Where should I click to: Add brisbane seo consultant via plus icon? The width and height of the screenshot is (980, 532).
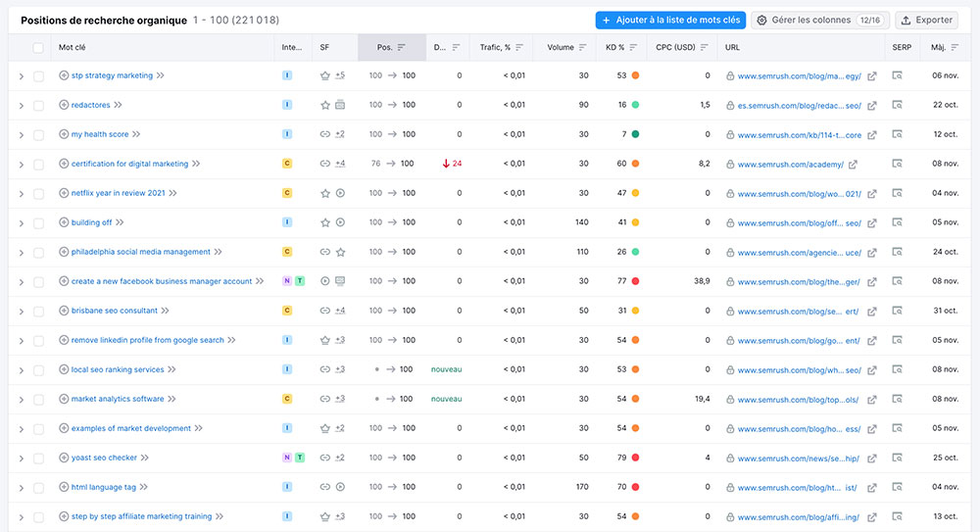(63, 311)
